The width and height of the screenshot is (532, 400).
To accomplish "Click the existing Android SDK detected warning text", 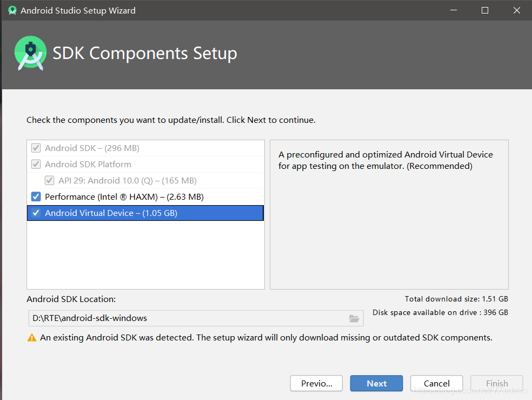I will pos(266,338).
